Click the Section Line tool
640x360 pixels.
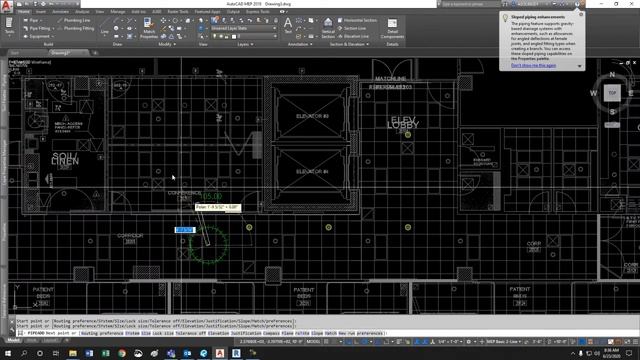(351, 28)
